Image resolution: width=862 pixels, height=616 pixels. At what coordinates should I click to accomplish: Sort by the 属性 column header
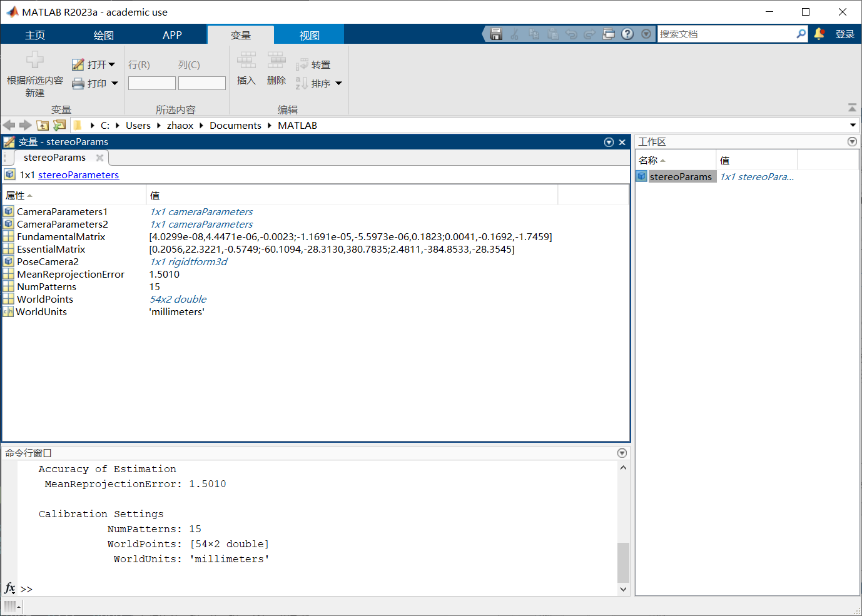pyautogui.click(x=74, y=196)
